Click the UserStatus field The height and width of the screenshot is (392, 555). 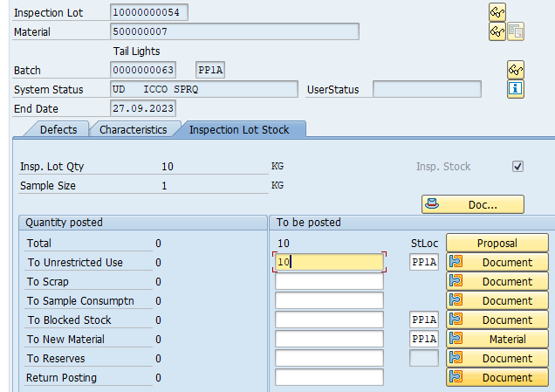point(427,89)
